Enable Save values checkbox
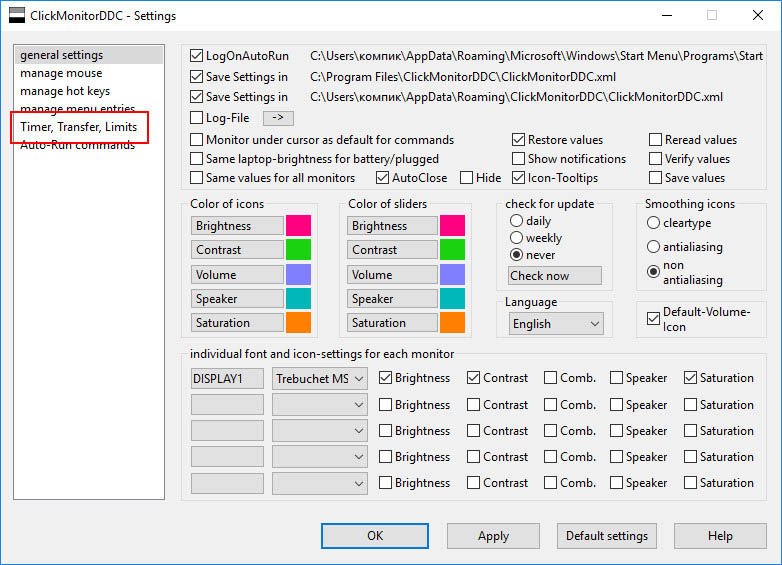This screenshot has width=782, height=565. (x=655, y=178)
